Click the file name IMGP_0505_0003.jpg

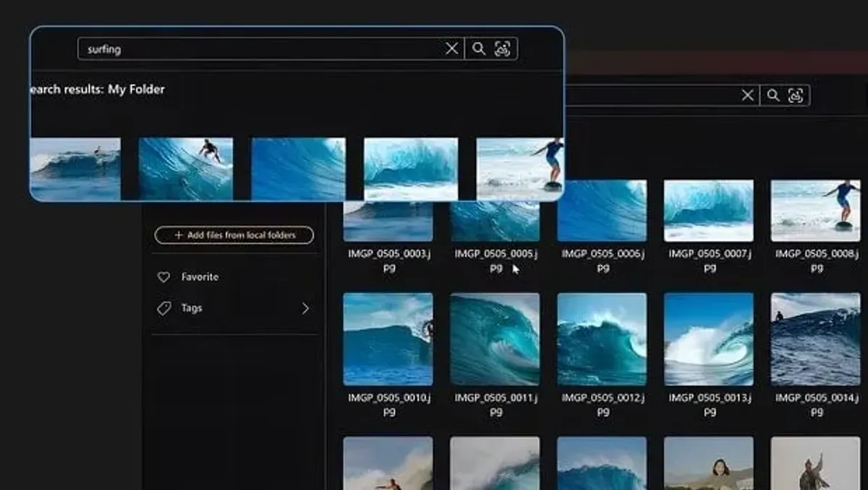tap(388, 261)
